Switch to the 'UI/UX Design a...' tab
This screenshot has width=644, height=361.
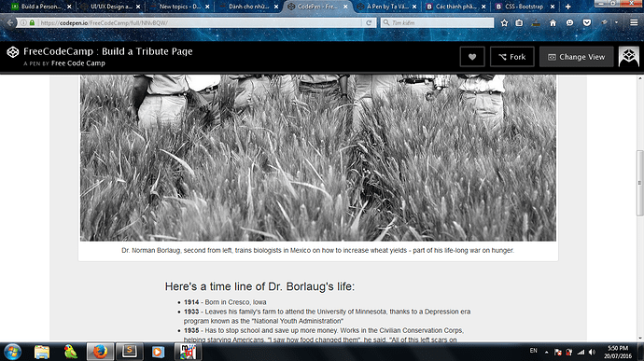tap(111, 7)
